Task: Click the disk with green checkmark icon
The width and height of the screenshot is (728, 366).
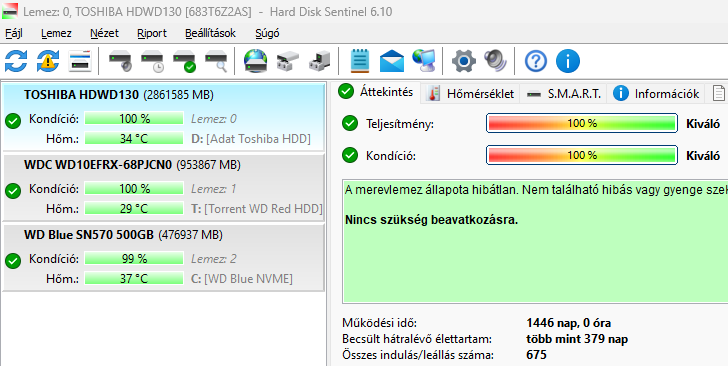Action: 184,61
